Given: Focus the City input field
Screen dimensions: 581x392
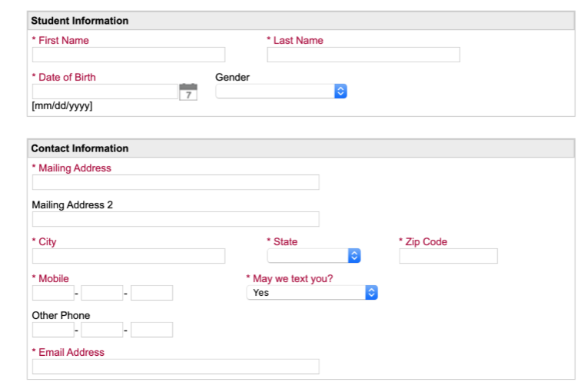Looking at the screenshot, I should pos(128,256).
